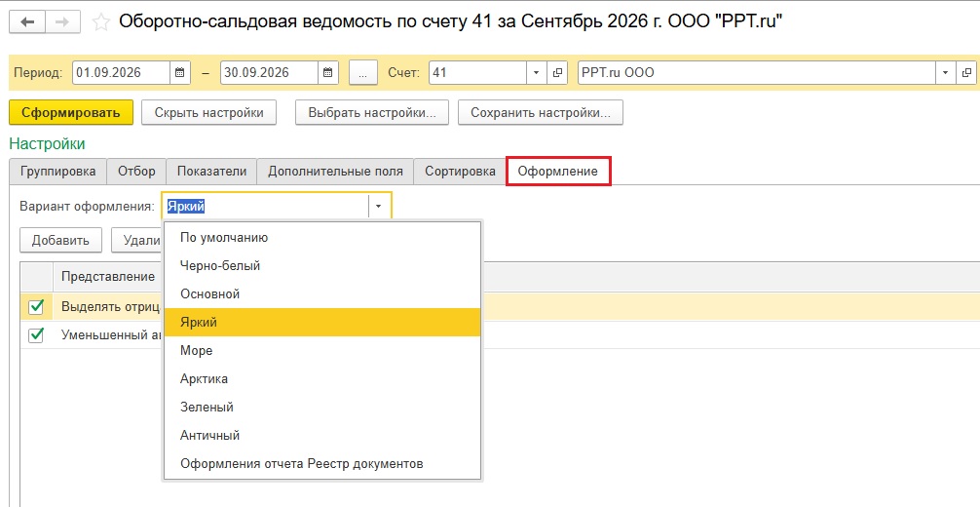Click the Представление column header
This screenshot has width=980, height=507.
point(108,277)
